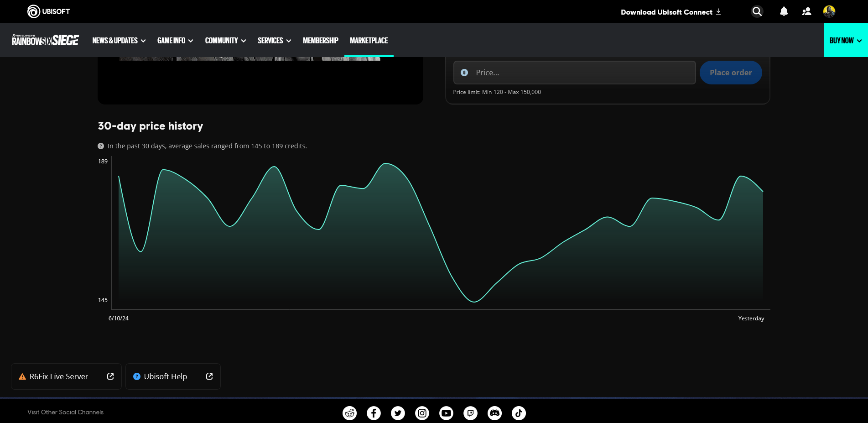868x423 pixels.
Task: Click the 145 axis value
Action: pos(103,300)
